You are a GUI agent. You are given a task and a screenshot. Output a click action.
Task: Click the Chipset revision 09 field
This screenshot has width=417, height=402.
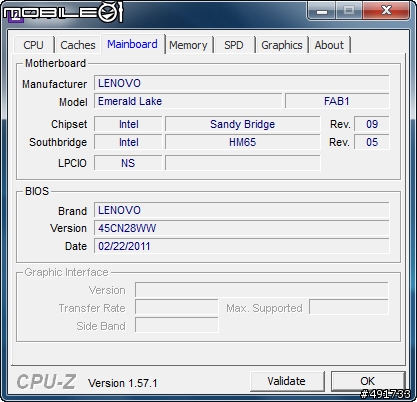(372, 124)
